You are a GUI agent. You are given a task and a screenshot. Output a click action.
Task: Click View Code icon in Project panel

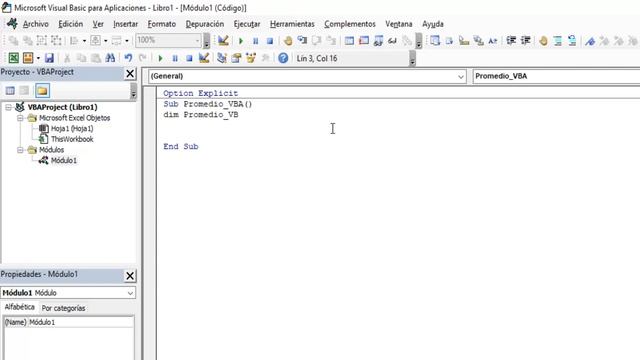click(x=10, y=91)
